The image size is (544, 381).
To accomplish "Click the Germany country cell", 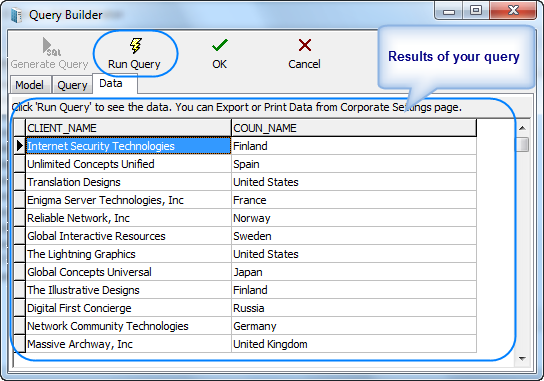I will [x=354, y=327].
